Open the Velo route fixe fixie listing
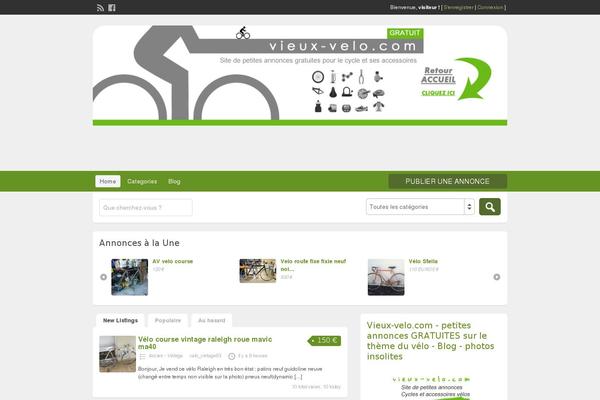 (x=313, y=265)
